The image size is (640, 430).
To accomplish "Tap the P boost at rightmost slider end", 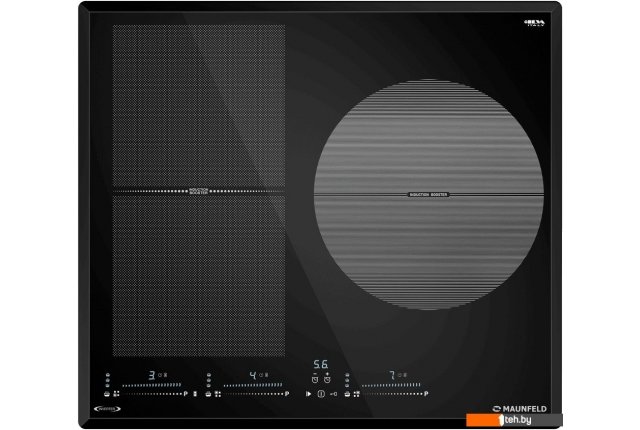I will click(x=425, y=394).
